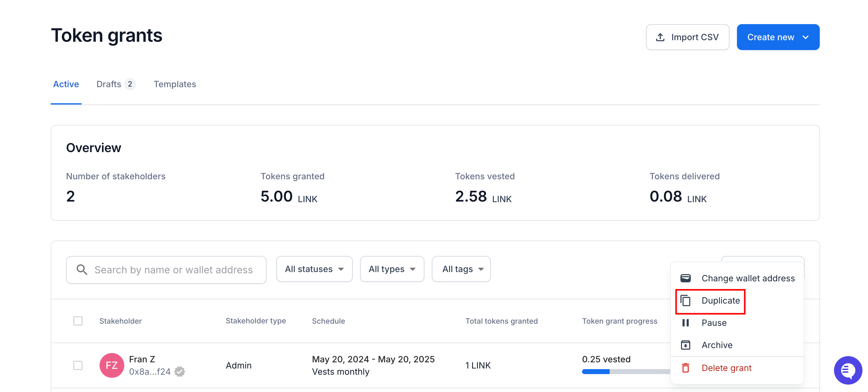Click the copy icon next to Duplicate
The width and height of the screenshot is (868, 392).
(x=685, y=300)
